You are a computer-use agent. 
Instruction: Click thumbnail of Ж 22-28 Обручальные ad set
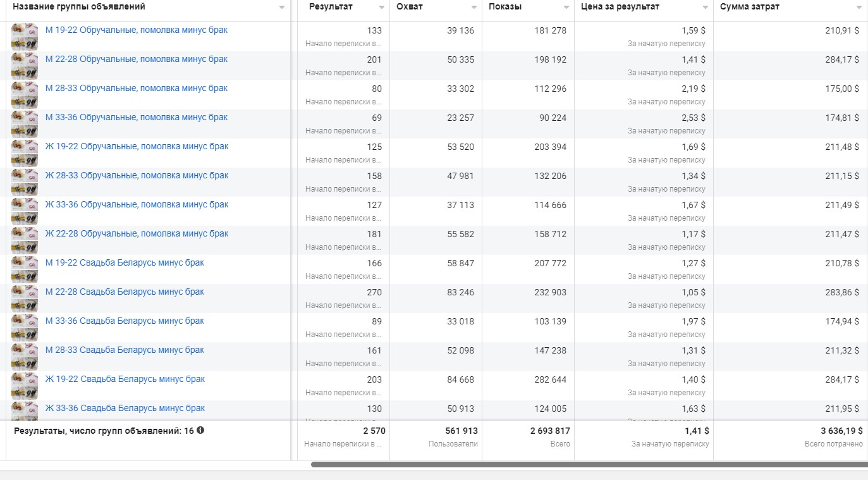pyautogui.click(x=25, y=240)
